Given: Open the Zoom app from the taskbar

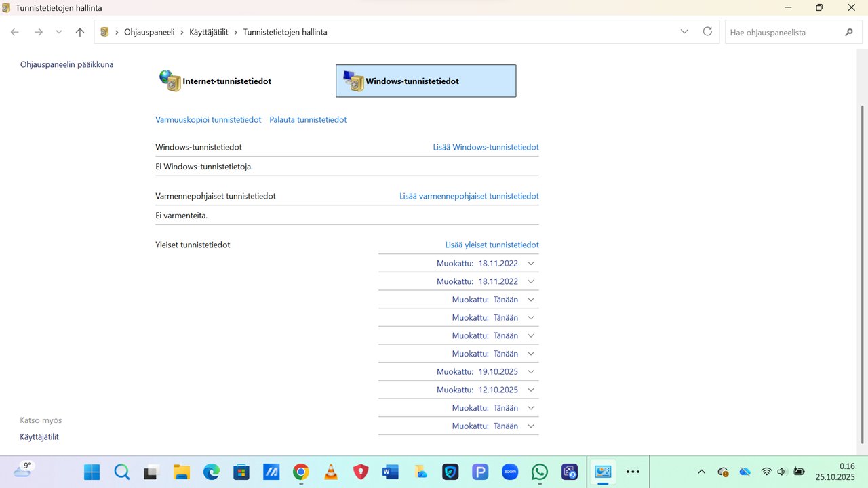Looking at the screenshot, I should [x=509, y=472].
